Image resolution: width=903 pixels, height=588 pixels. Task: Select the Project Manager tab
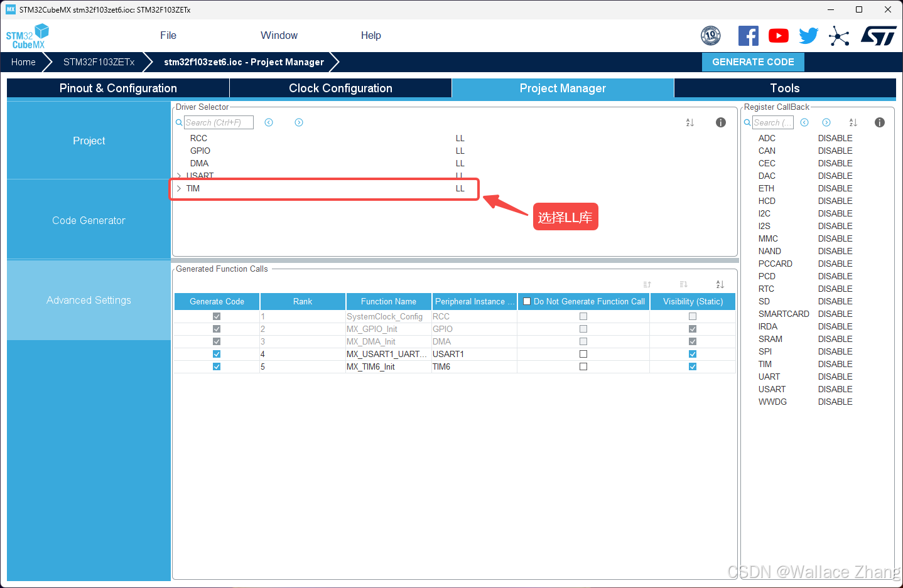(563, 88)
